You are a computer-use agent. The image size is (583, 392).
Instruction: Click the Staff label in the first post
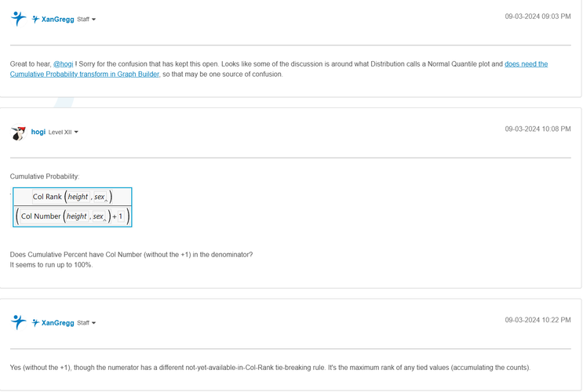(x=83, y=20)
